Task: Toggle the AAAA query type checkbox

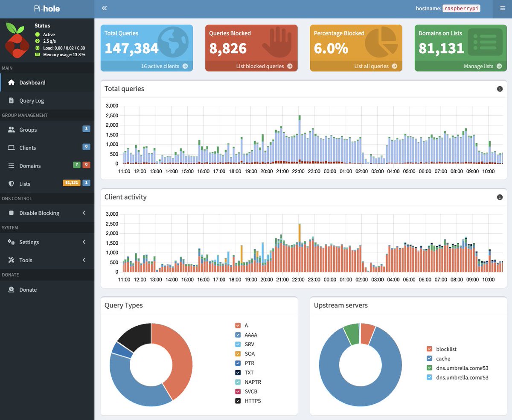Action: pos(238,335)
